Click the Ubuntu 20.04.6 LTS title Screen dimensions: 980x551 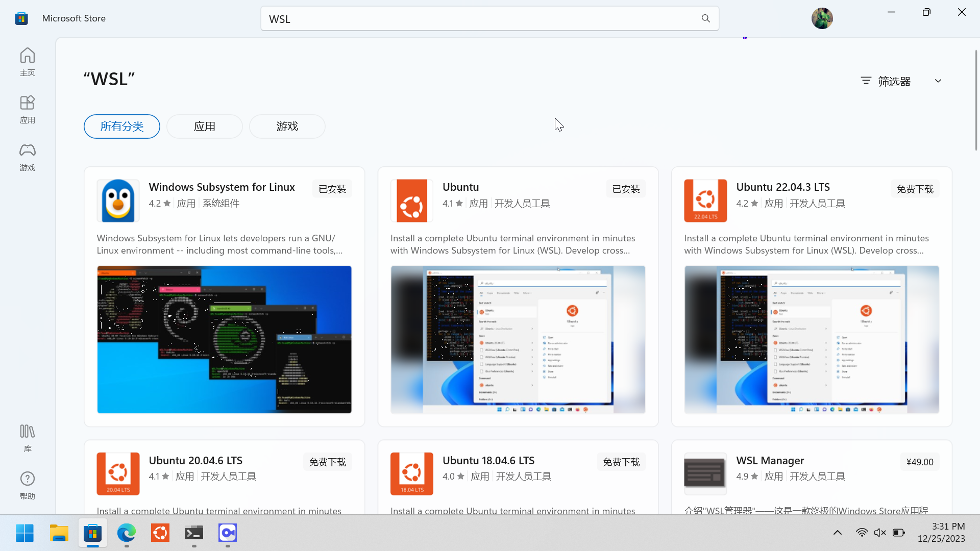(x=195, y=461)
